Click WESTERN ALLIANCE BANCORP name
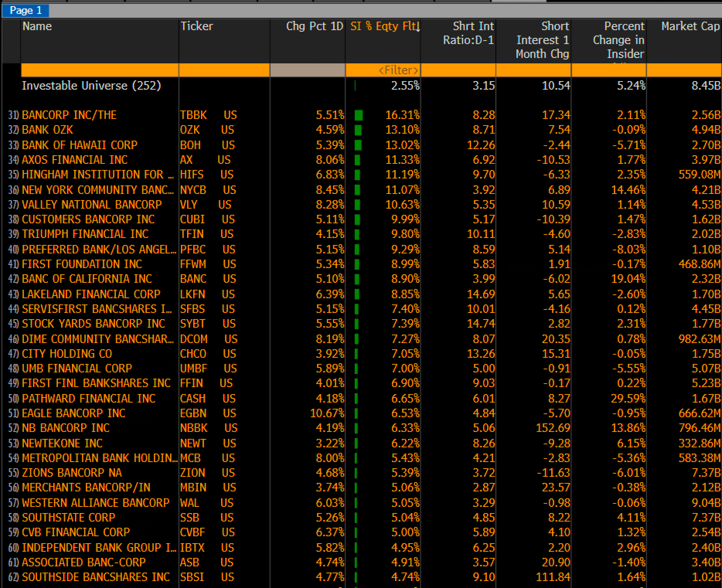Viewport: 722px width, 588px height. [96, 503]
